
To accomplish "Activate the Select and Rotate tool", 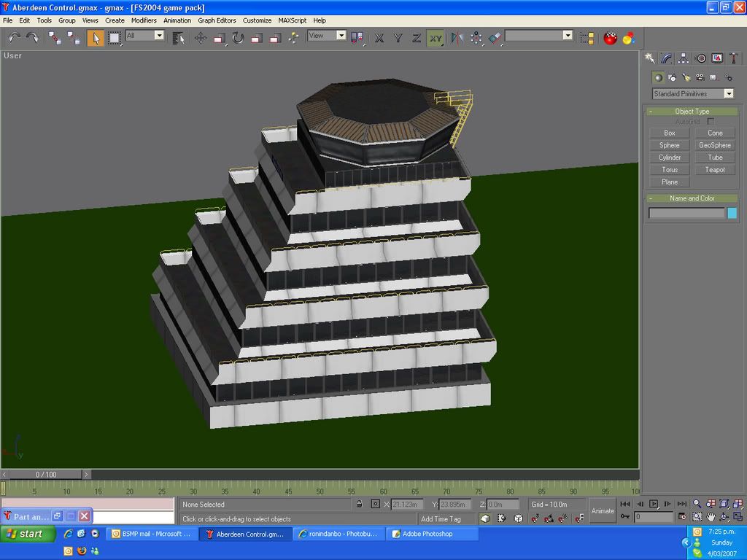I will tap(238, 37).
